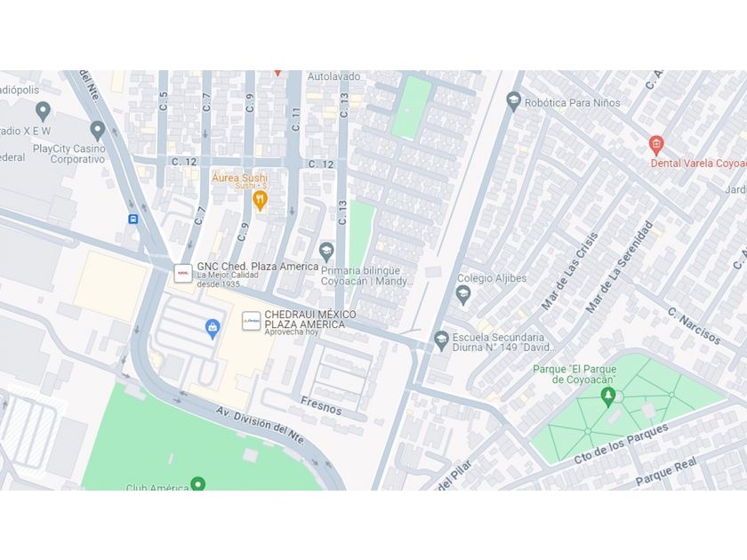This screenshot has width=747, height=560.
Task: Open the Escuela Secundaria Diurna 149 marker
Action: (x=442, y=341)
